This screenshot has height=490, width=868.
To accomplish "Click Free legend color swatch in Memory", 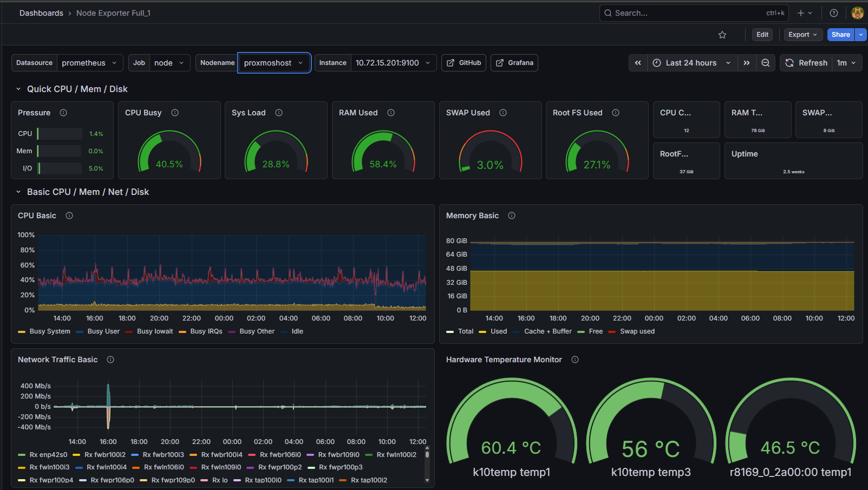I will coord(581,332).
